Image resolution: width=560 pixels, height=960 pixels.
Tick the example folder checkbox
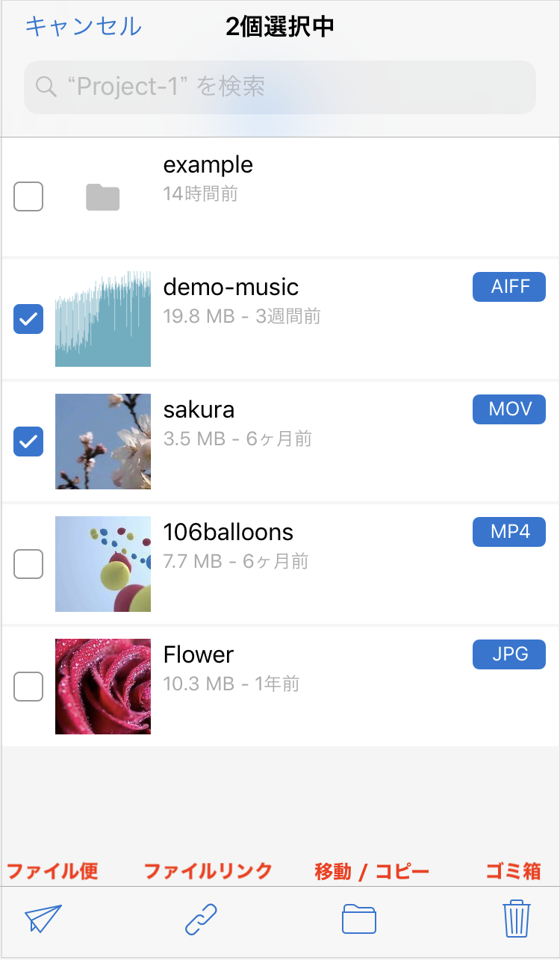[28, 196]
